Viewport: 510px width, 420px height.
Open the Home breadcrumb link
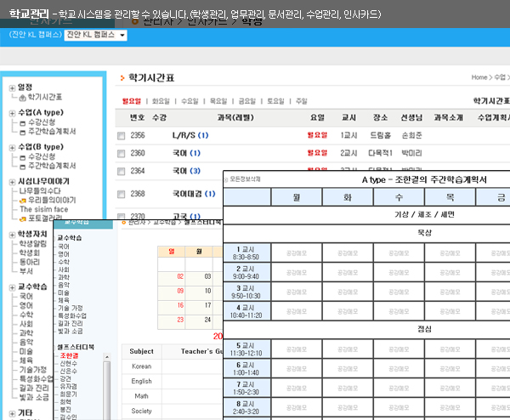click(479, 77)
